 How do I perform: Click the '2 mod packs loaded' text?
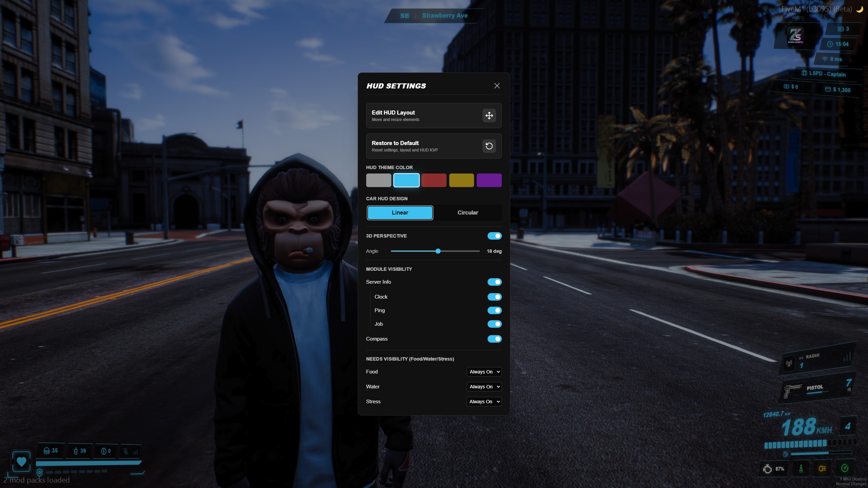tap(36, 480)
